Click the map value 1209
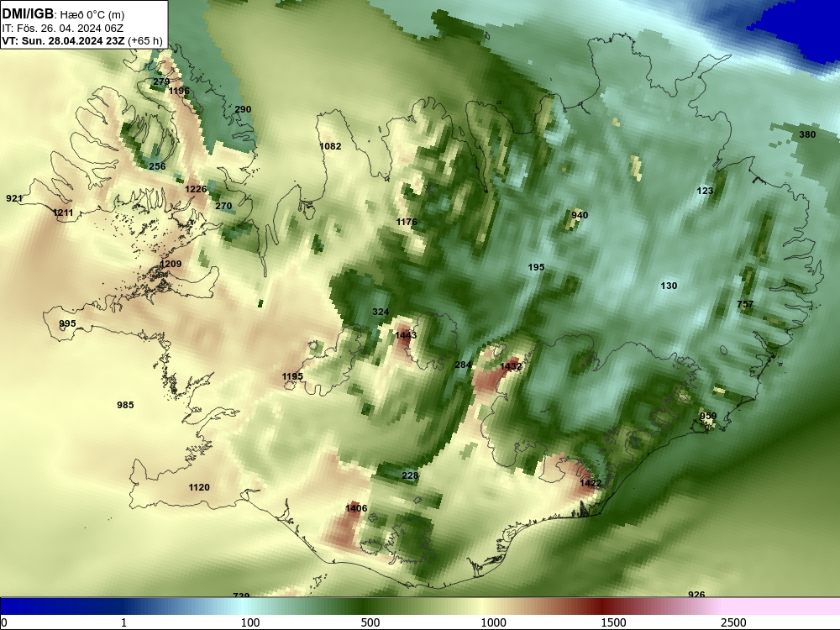Image resolution: width=840 pixels, height=630 pixels. click(171, 264)
